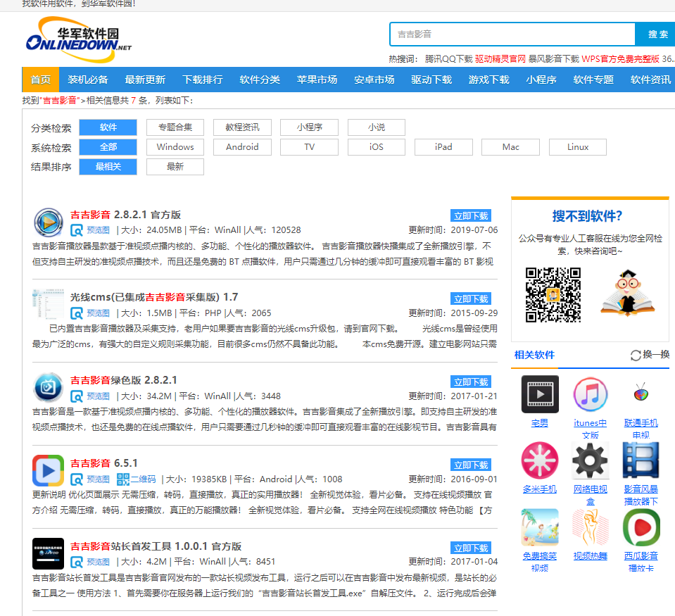
Task: Sort results by 最相关
Action: click(x=108, y=167)
